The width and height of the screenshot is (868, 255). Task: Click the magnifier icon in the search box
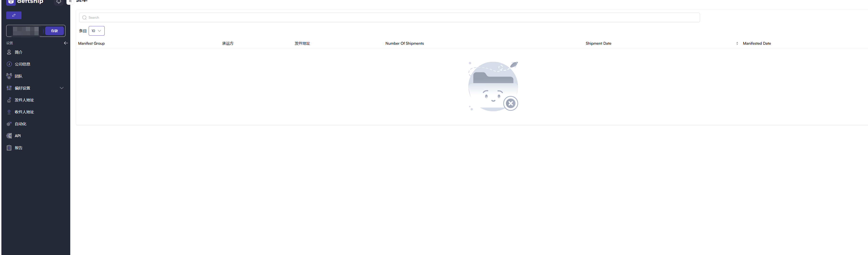(84, 17)
